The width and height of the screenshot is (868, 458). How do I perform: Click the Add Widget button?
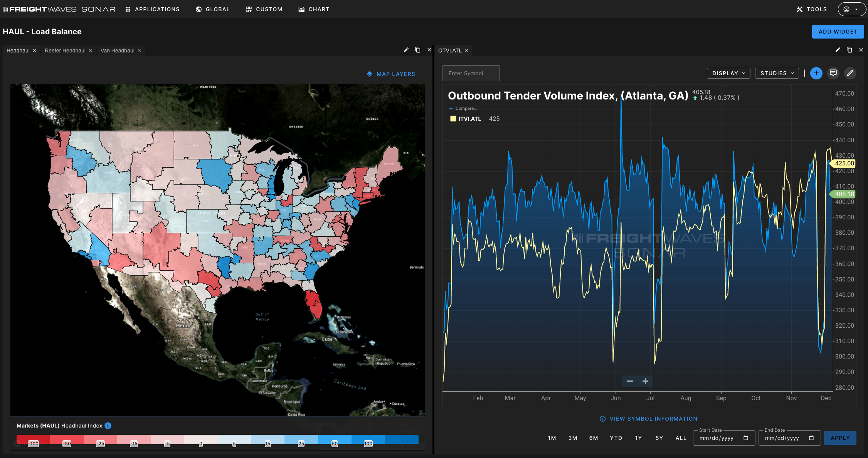[838, 32]
